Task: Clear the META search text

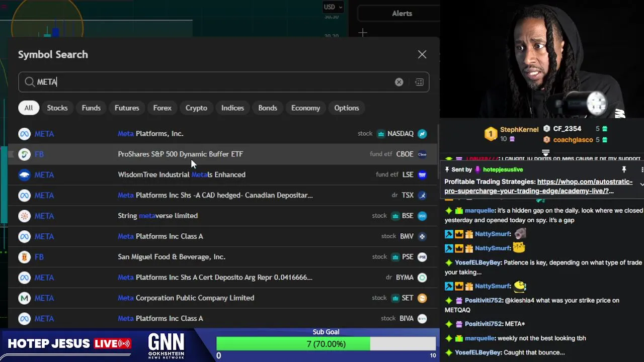Action: coord(399,82)
